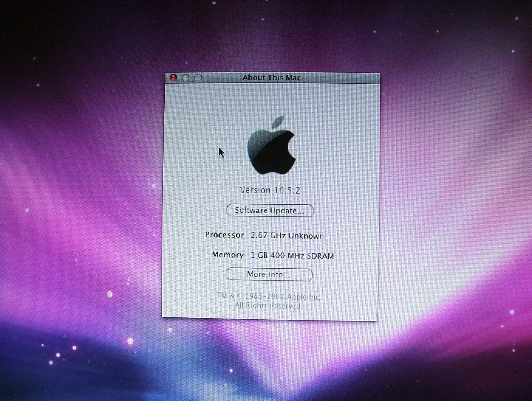
Task: Click the Version 10.5.2 text
Action: point(270,190)
